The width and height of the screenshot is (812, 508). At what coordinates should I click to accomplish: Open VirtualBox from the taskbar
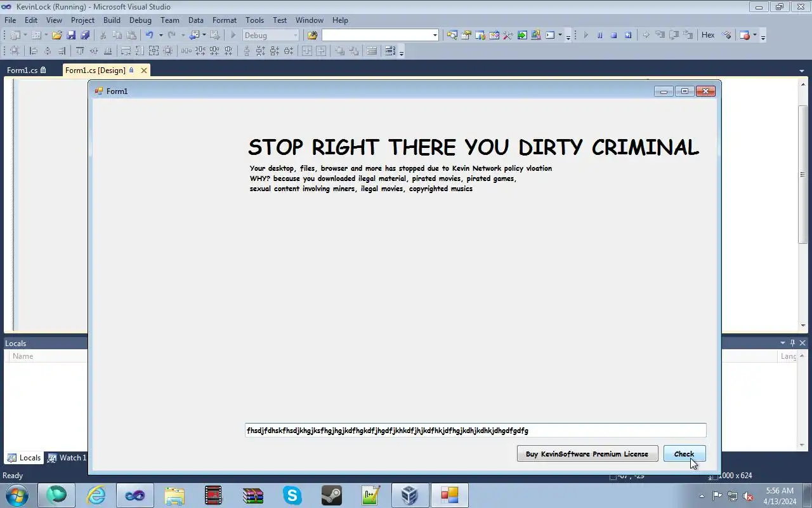[410, 495]
